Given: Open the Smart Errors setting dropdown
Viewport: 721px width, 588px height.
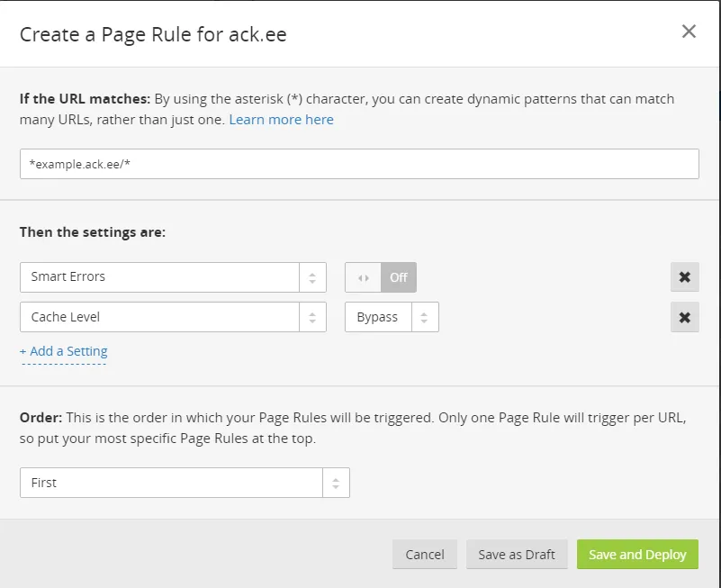Looking at the screenshot, I should (160, 277).
